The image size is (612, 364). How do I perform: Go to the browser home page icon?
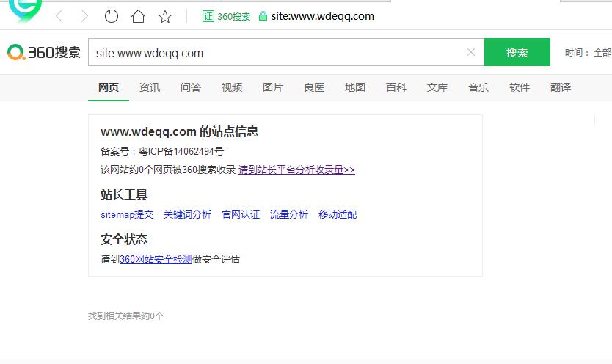[x=138, y=16]
